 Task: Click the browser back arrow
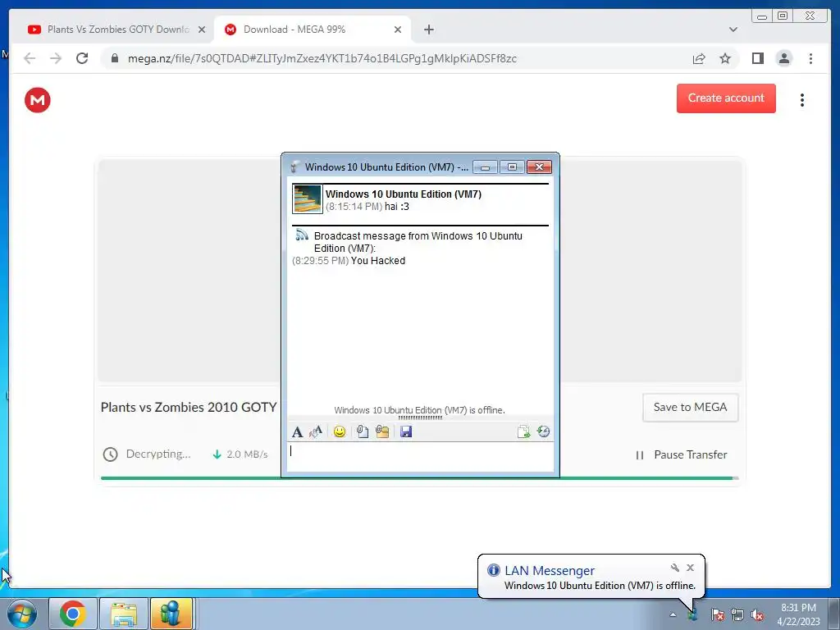pos(30,58)
